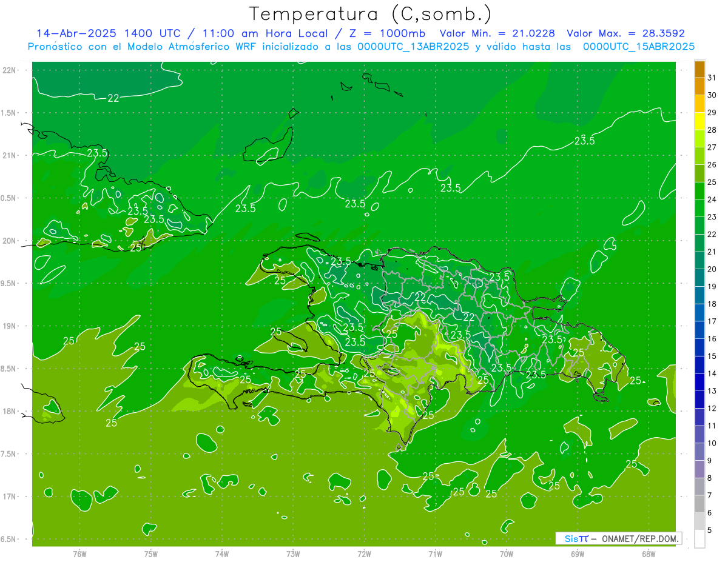
Task: Click legend swatch between 30 and 31
Action: (699, 87)
